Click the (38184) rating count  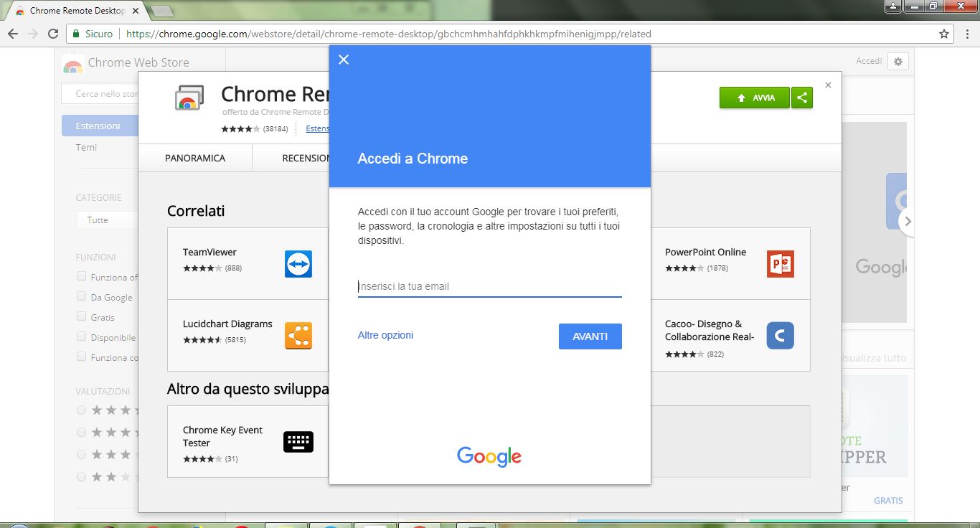(x=275, y=129)
